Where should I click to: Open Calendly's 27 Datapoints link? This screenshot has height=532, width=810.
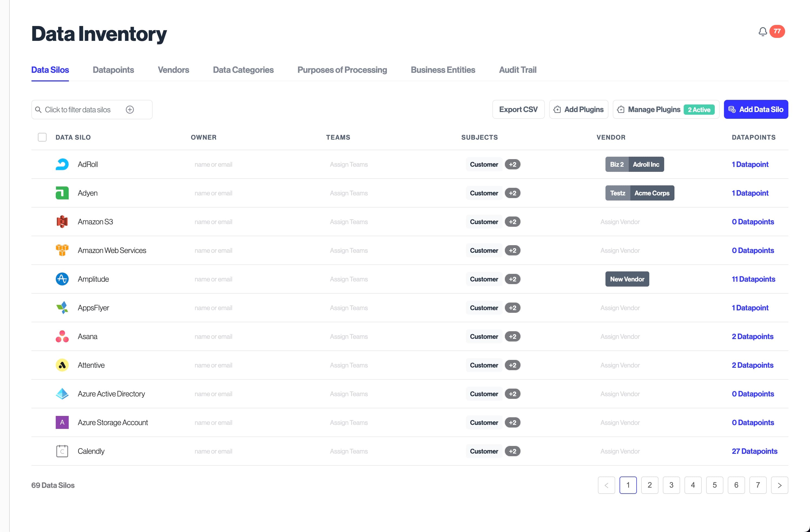click(755, 451)
